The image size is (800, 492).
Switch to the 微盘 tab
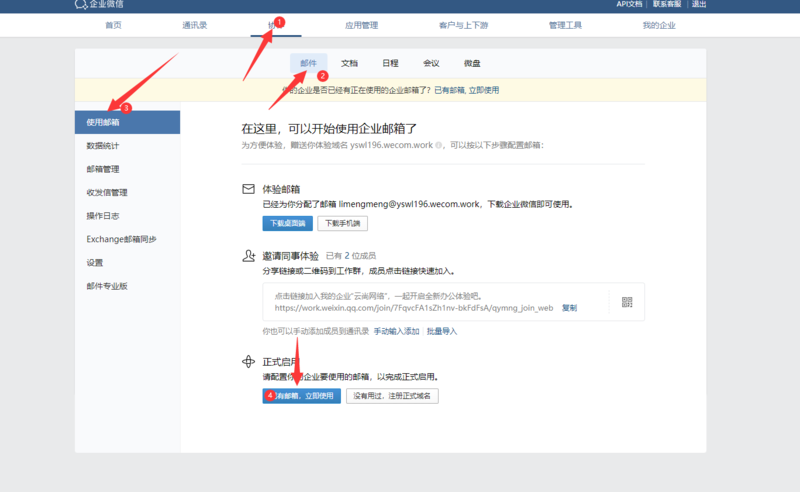[472, 63]
